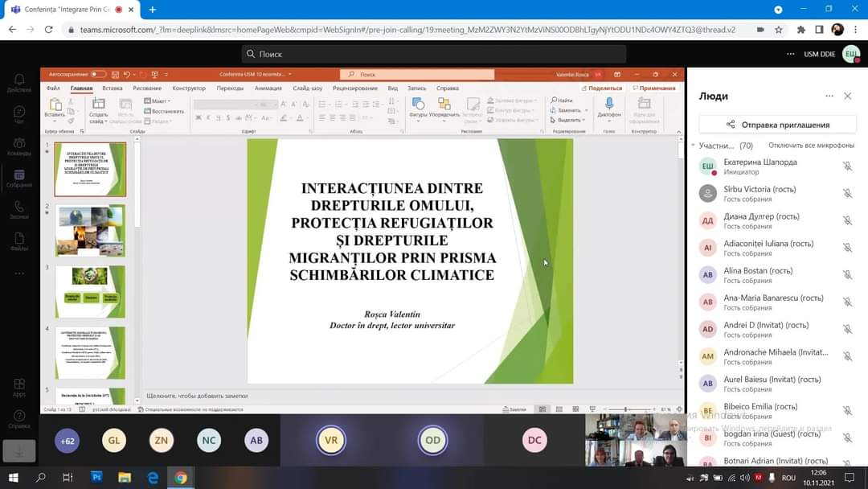Click Отключить все микрофоны link
The width and height of the screenshot is (868, 489).
point(811,146)
